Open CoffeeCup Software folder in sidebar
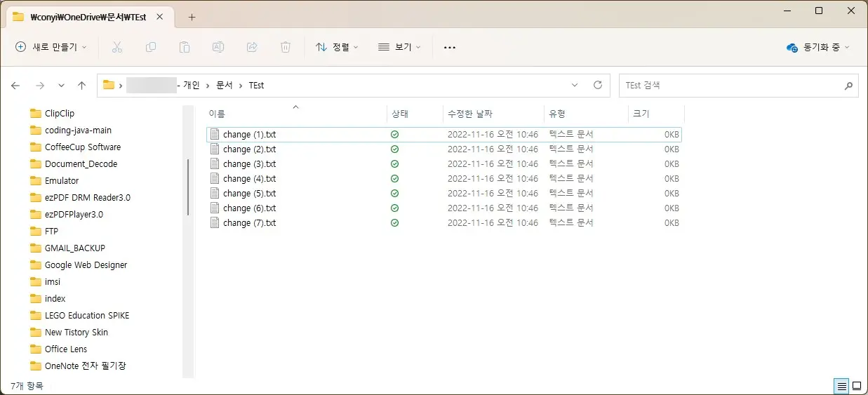This screenshot has width=868, height=395. [83, 147]
